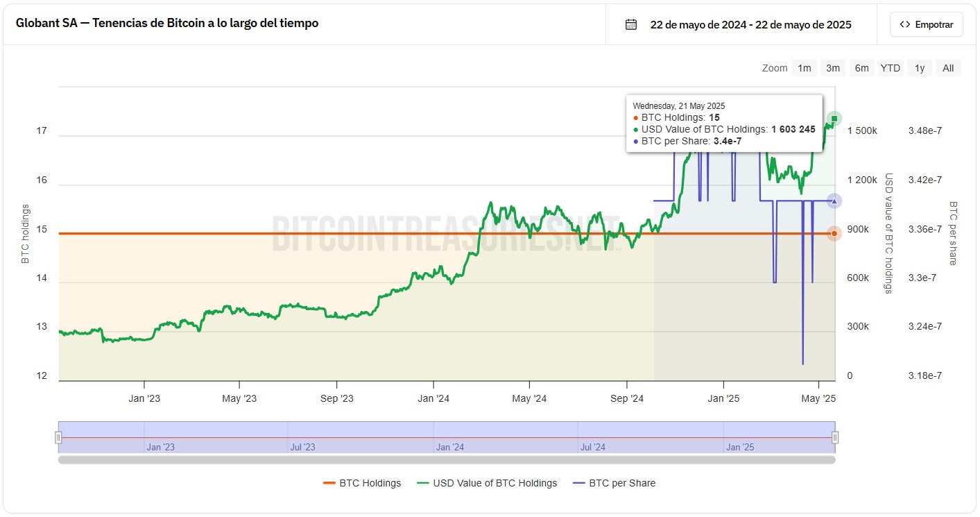Set zoom range to YTD
Screen dimensions: 980x517
(x=890, y=68)
